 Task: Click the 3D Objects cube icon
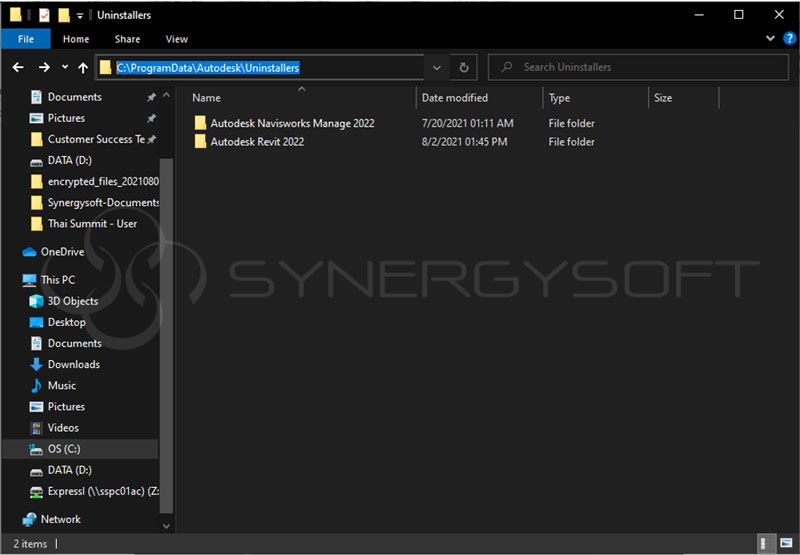pos(36,301)
